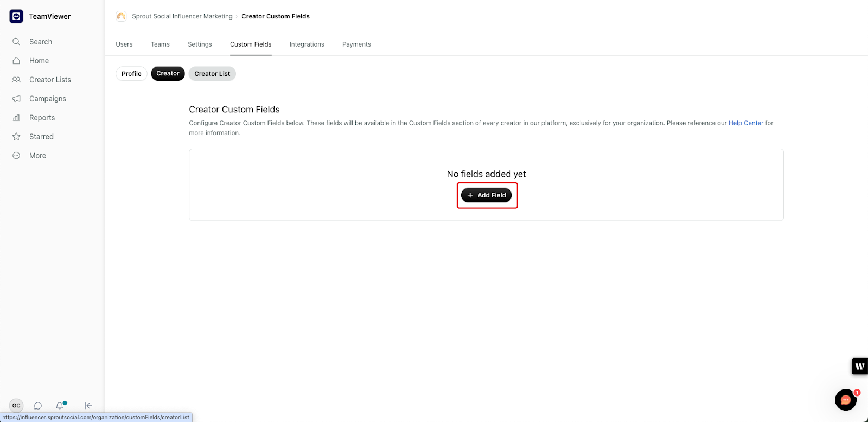Select the Profile pill filter
The image size is (868, 422).
(x=131, y=74)
